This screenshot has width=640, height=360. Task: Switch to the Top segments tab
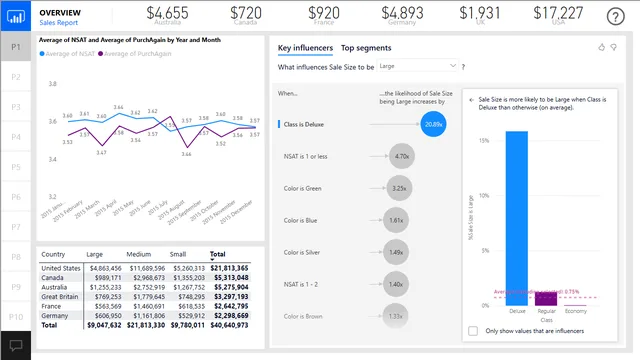pyautogui.click(x=366, y=48)
